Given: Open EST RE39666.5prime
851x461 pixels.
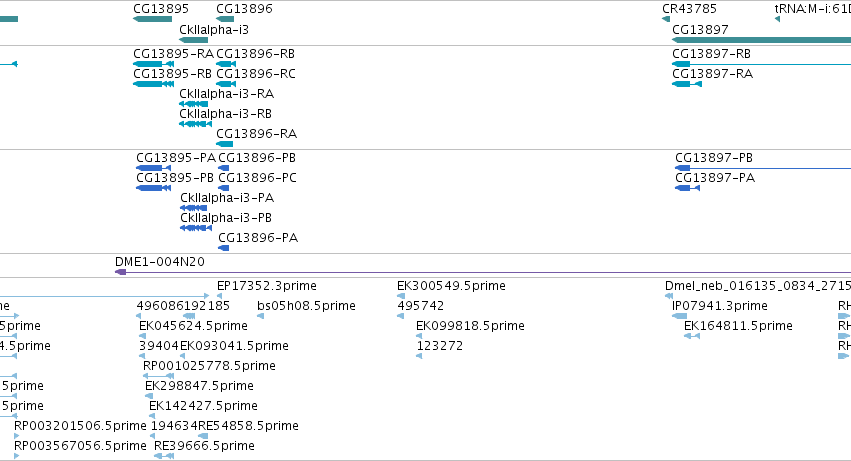Looking at the screenshot, I should click(x=204, y=446).
